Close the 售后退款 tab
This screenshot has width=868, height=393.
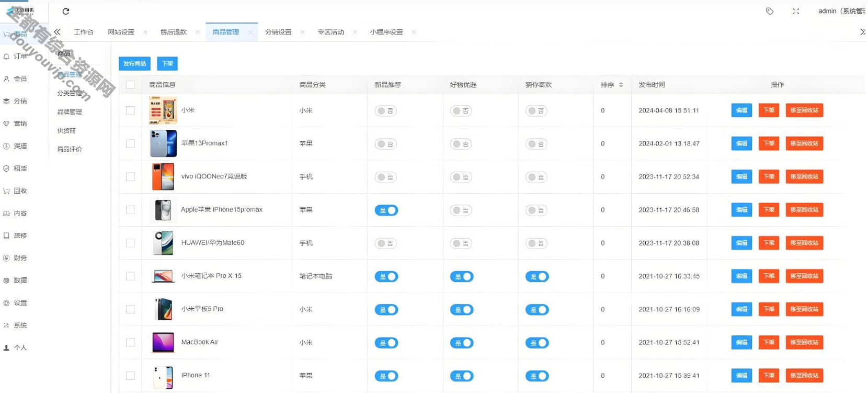click(x=198, y=32)
